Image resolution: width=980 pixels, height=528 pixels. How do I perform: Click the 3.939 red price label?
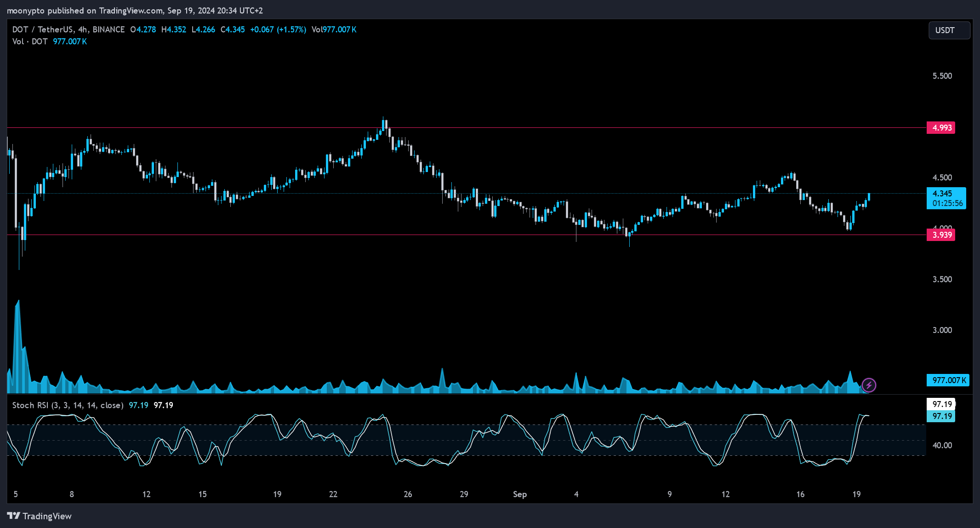pyautogui.click(x=941, y=235)
